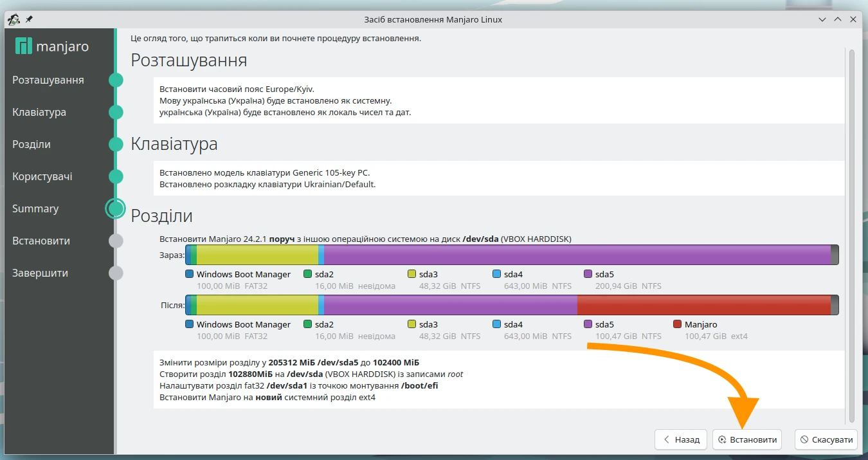Click light-blue sda4 swatch in Зараз legend
The width and height of the screenshot is (868, 460).
pos(496,274)
